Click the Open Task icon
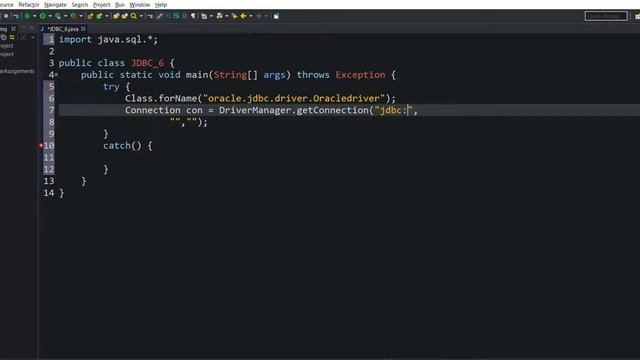 124,16
